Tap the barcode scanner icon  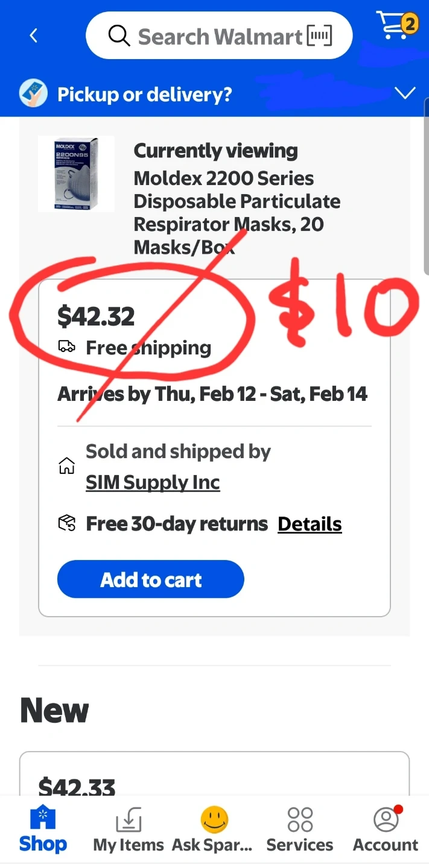319,36
